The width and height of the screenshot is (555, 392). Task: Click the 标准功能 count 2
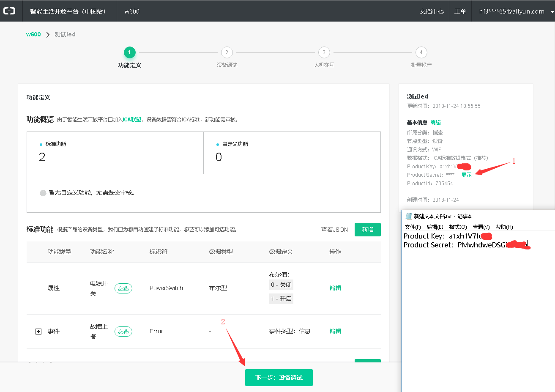click(42, 157)
